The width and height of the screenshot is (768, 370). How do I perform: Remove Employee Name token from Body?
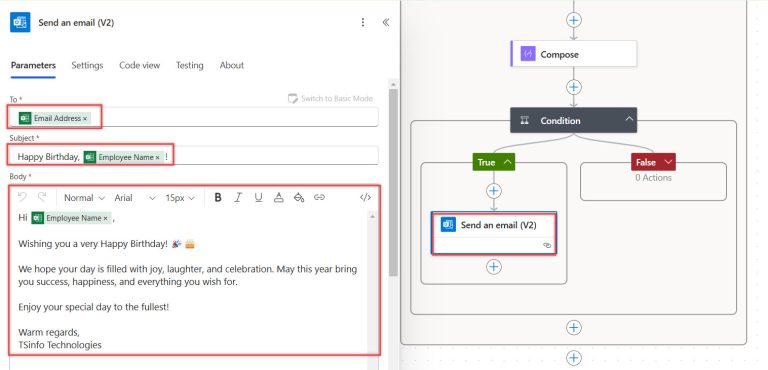[x=105, y=218]
